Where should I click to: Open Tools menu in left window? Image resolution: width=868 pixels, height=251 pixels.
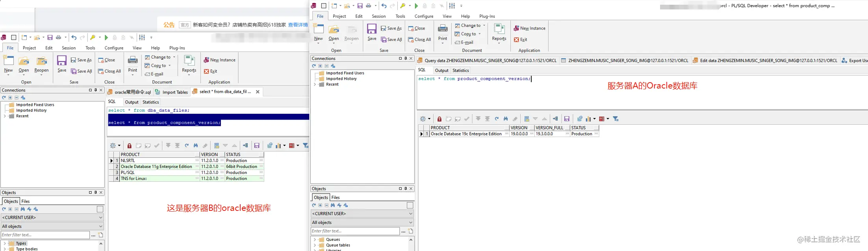pos(90,48)
